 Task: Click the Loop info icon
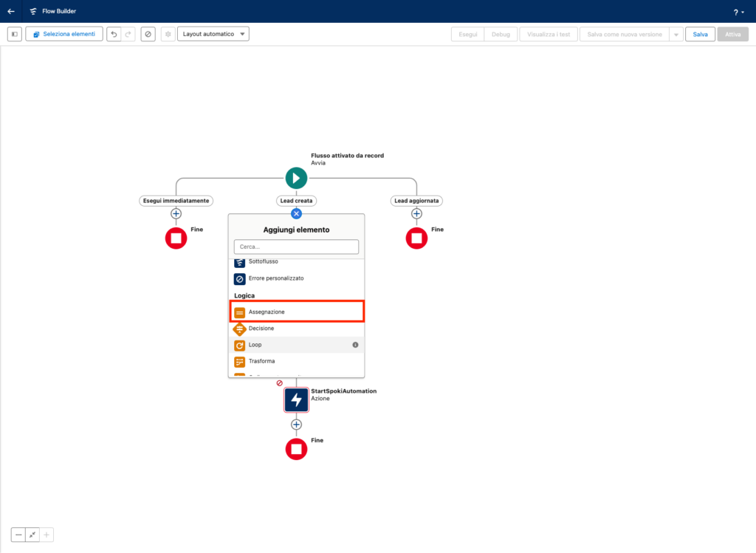pyautogui.click(x=355, y=345)
